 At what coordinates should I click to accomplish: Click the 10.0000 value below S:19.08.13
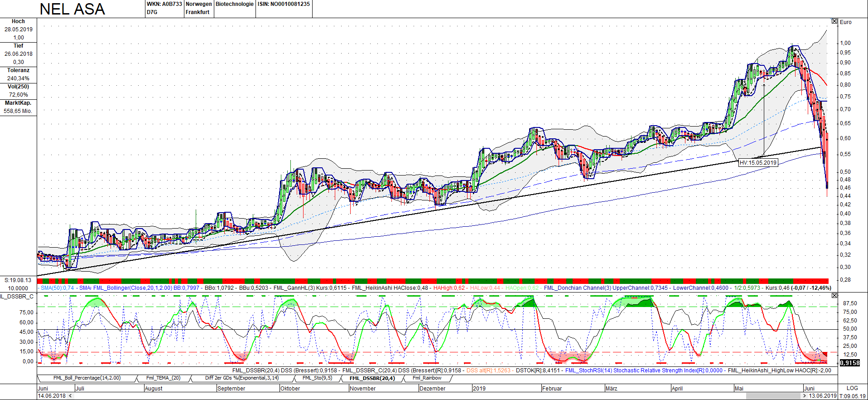click(18, 288)
